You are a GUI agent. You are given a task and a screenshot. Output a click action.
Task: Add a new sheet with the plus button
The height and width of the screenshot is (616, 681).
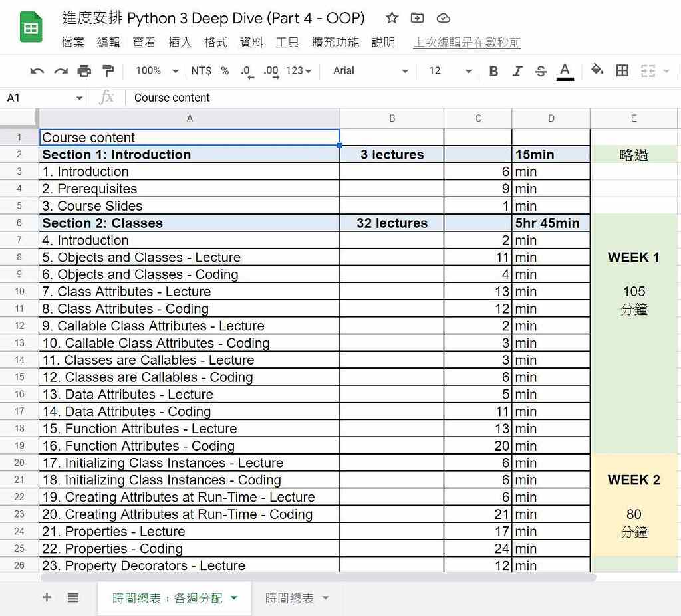tap(46, 597)
